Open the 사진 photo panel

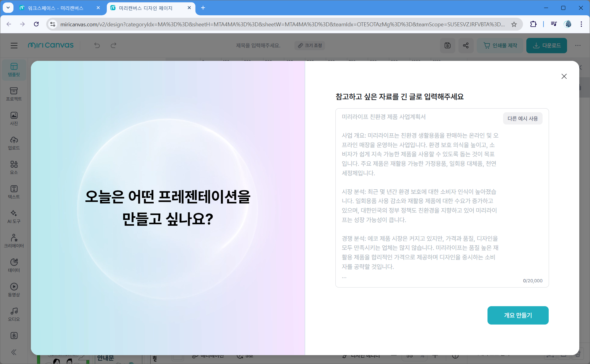coord(14,119)
